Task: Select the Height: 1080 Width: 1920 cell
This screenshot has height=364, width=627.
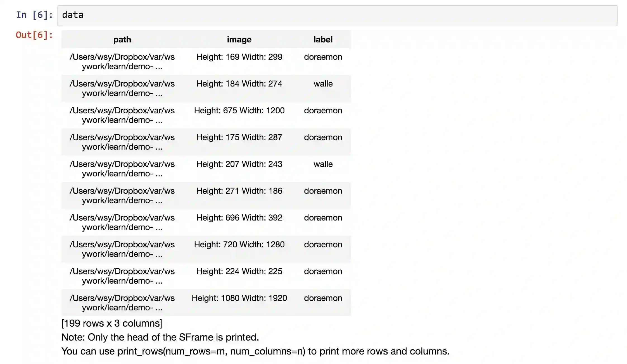Action: coord(239,298)
